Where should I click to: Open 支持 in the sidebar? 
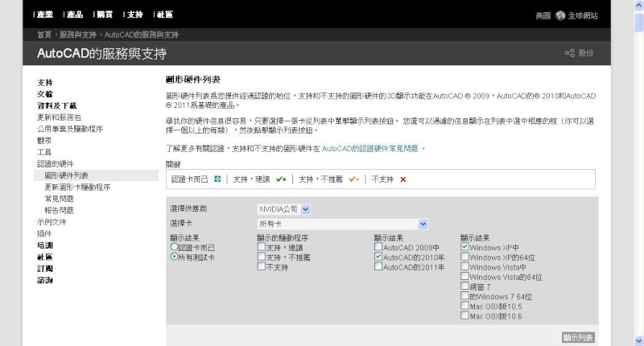pyautogui.click(x=45, y=83)
